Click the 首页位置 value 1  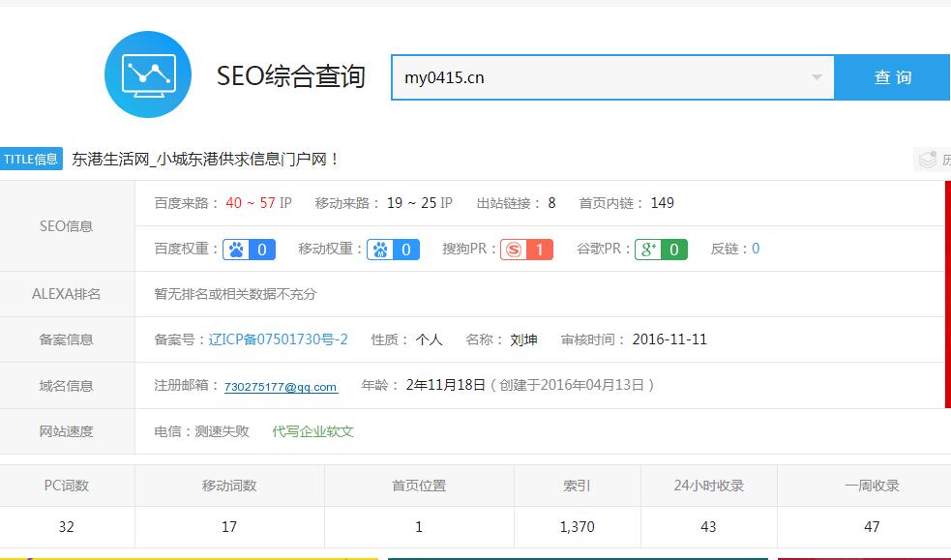click(x=419, y=527)
